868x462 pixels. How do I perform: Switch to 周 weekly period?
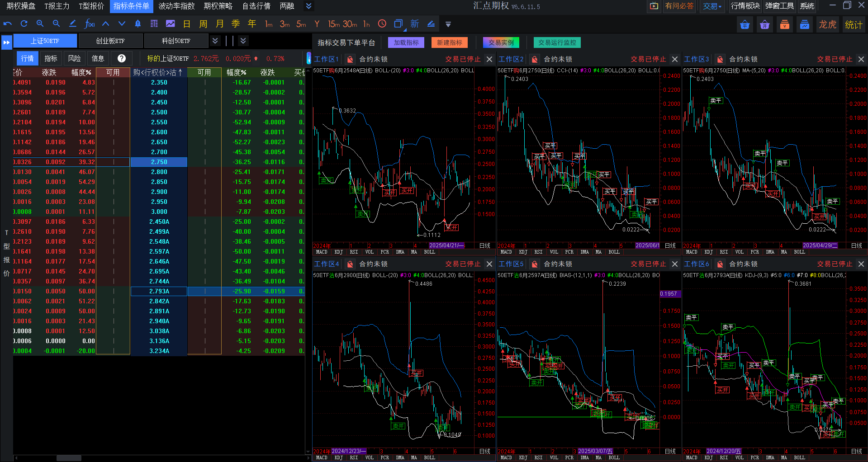click(x=204, y=24)
